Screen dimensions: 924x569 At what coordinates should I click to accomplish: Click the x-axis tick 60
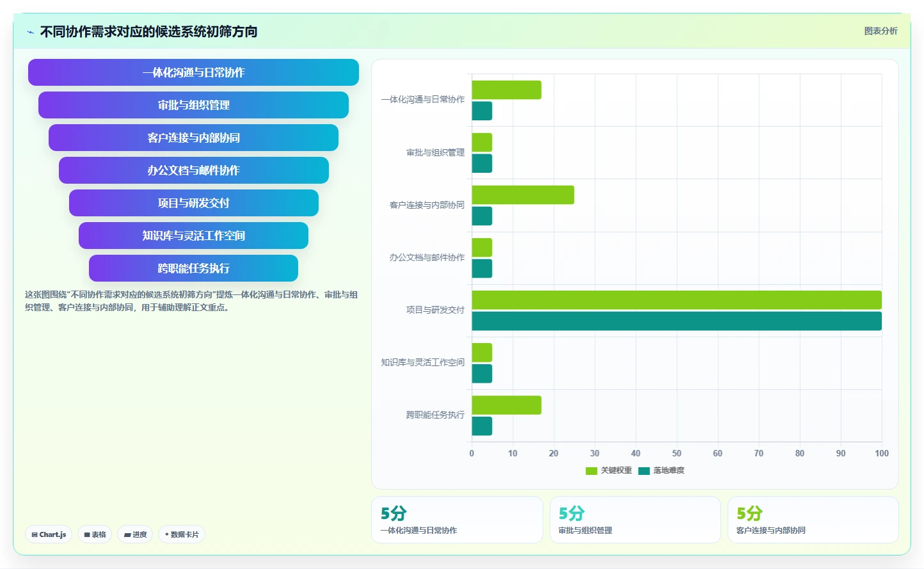tap(717, 453)
